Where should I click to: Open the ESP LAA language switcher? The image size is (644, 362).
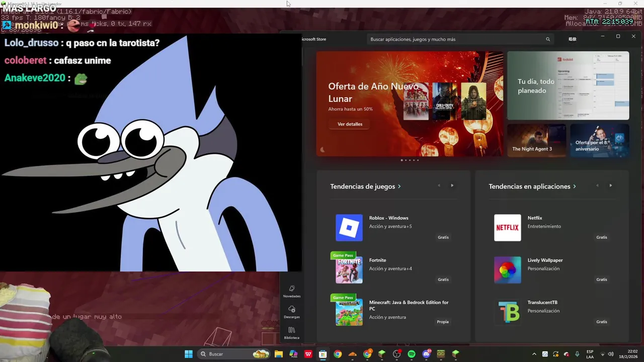coord(590,354)
